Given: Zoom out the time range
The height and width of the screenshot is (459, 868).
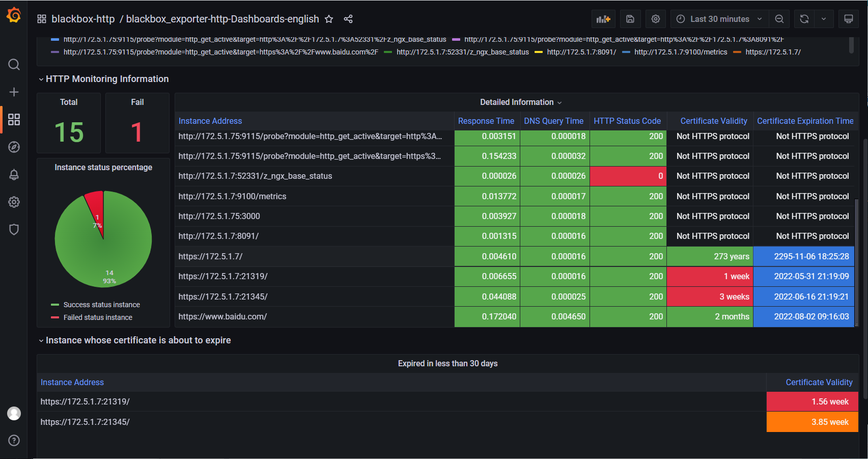Looking at the screenshot, I should click(779, 19).
